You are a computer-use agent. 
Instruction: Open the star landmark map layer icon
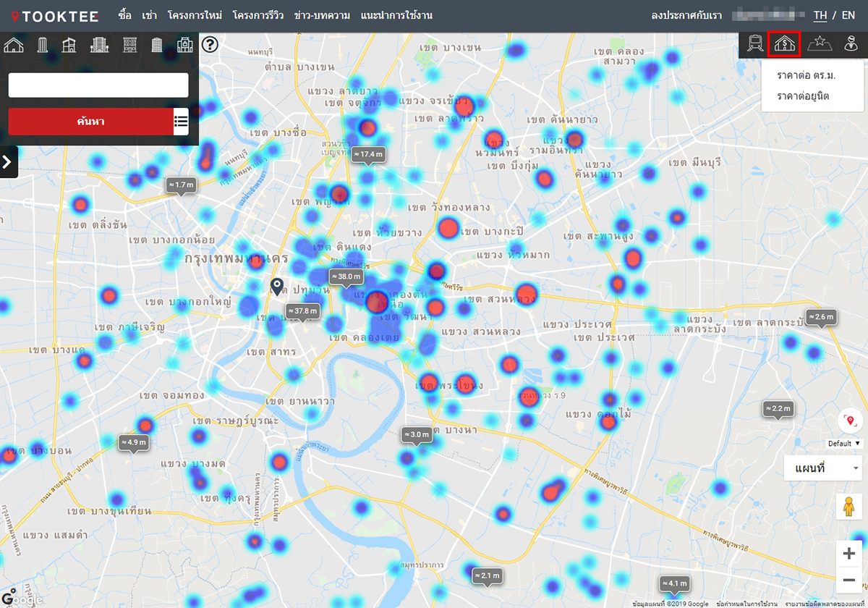click(x=820, y=45)
